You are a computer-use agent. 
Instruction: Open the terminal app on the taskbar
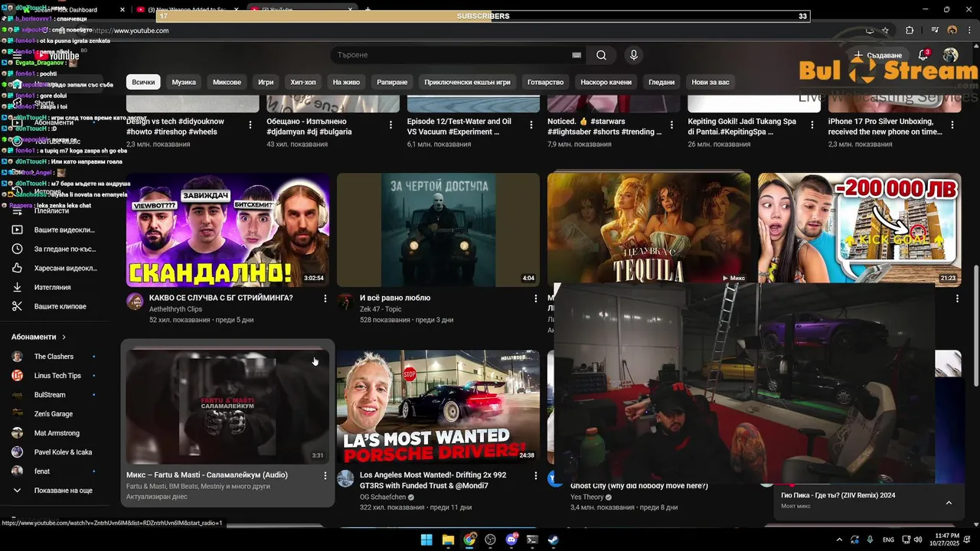point(532,540)
